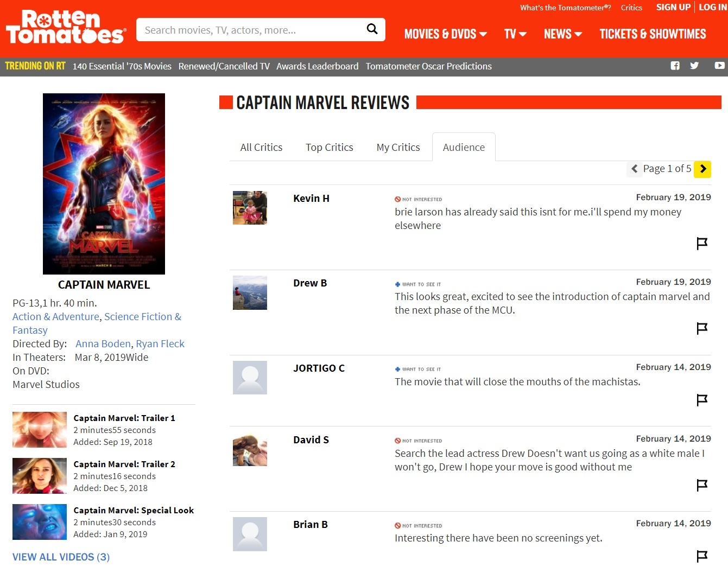Image resolution: width=728 pixels, height=567 pixels.
Task: Expand the TV dropdown menu
Action: pos(515,34)
